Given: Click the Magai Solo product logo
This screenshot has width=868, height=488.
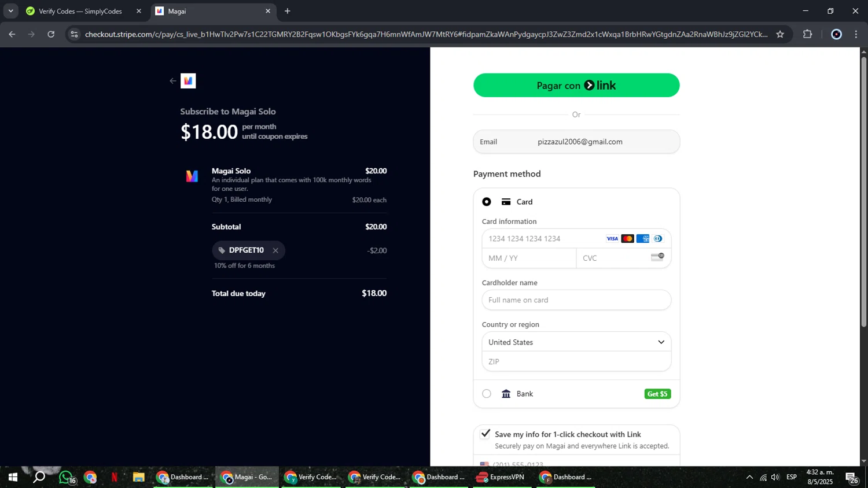Looking at the screenshot, I should (192, 176).
